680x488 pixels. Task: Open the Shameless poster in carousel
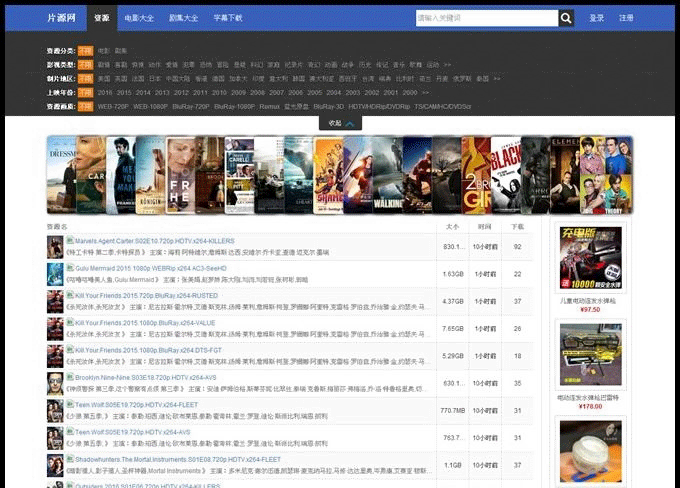point(328,175)
